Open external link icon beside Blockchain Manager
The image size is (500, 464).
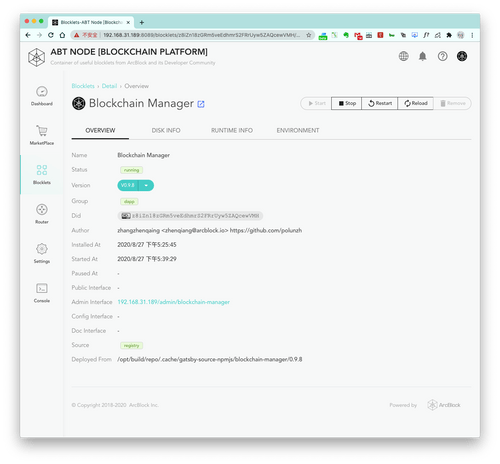point(201,104)
